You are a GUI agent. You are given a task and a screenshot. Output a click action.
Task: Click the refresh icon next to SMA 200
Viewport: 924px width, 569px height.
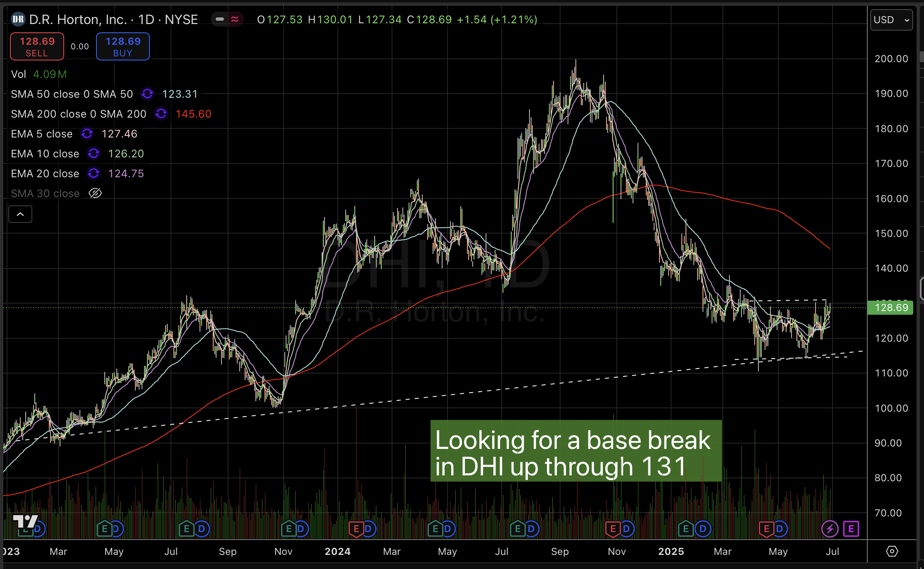pyautogui.click(x=161, y=113)
